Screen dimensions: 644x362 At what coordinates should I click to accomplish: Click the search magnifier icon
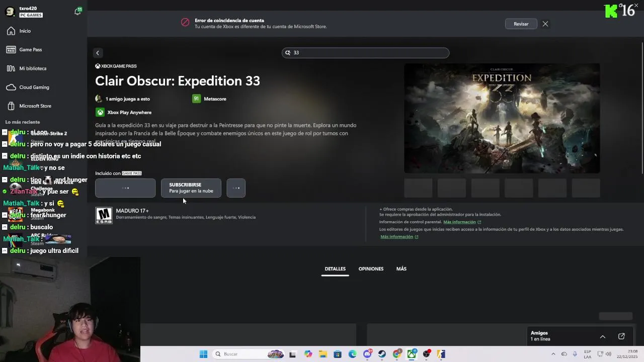[x=288, y=53]
